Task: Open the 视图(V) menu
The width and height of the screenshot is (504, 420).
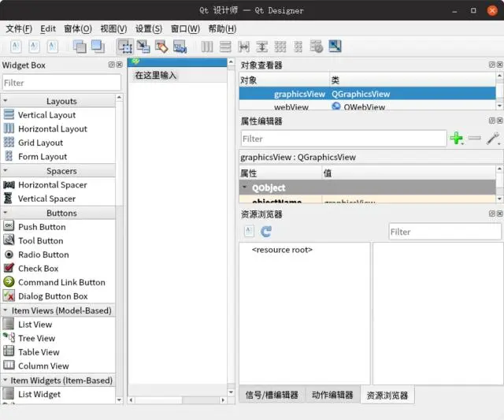Action: point(113,29)
